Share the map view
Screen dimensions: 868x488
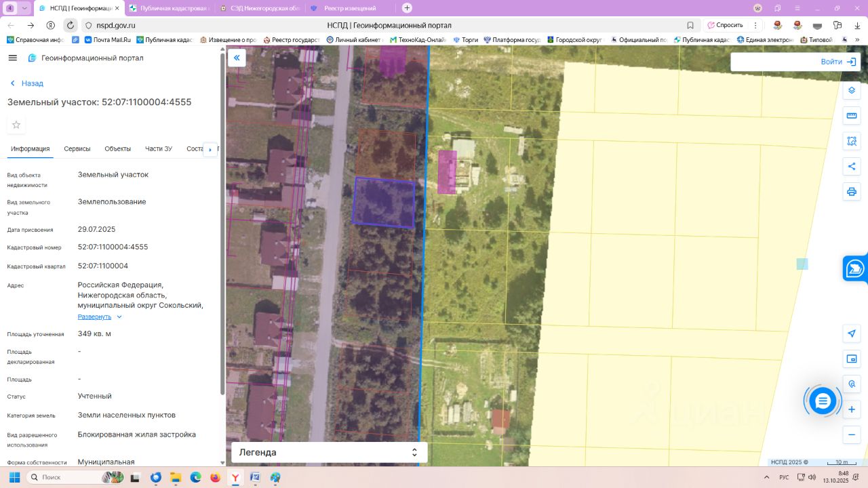852,166
